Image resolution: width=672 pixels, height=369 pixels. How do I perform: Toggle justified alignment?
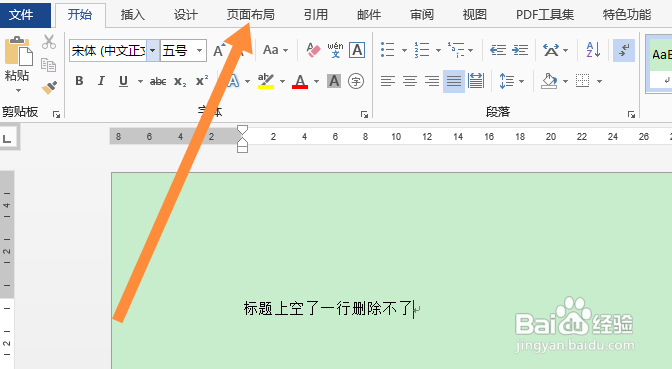(454, 81)
